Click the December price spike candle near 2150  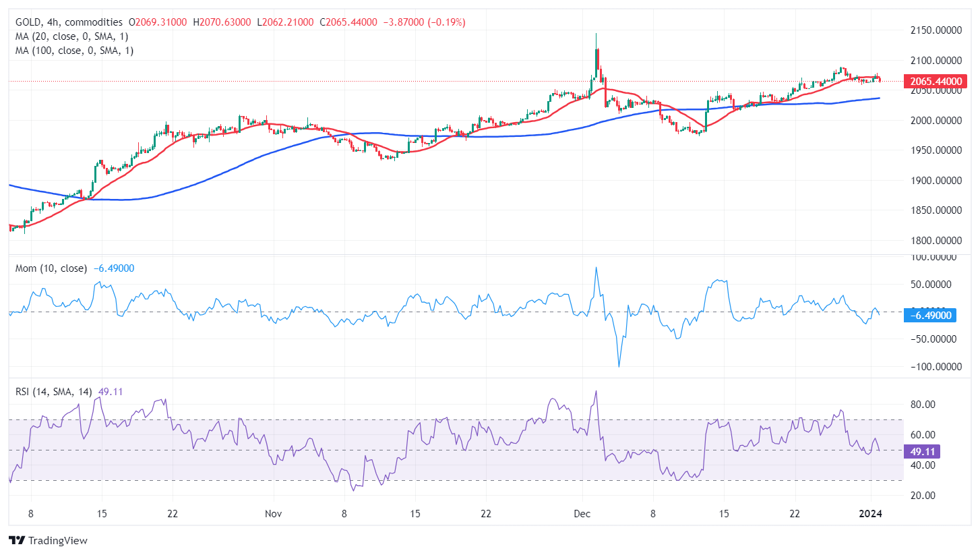[x=596, y=55]
